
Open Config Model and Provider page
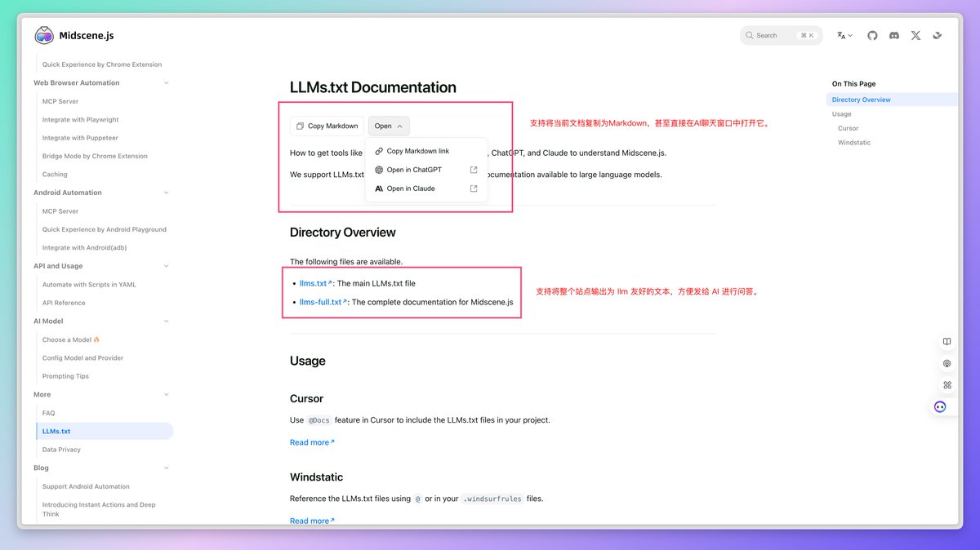pyautogui.click(x=82, y=357)
